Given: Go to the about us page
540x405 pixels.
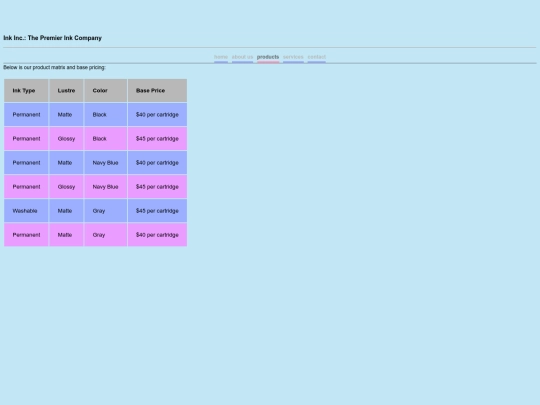Looking at the screenshot, I should [x=242, y=57].
